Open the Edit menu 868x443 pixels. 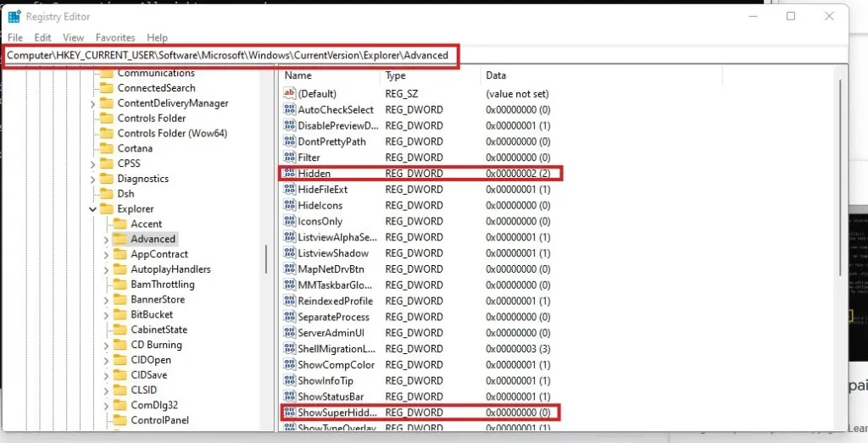(42, 37)
